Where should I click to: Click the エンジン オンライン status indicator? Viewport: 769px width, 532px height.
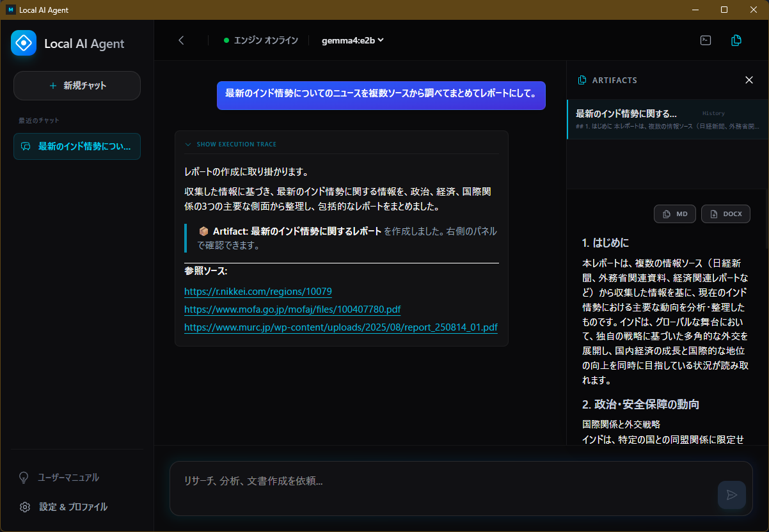pos(261,40)
